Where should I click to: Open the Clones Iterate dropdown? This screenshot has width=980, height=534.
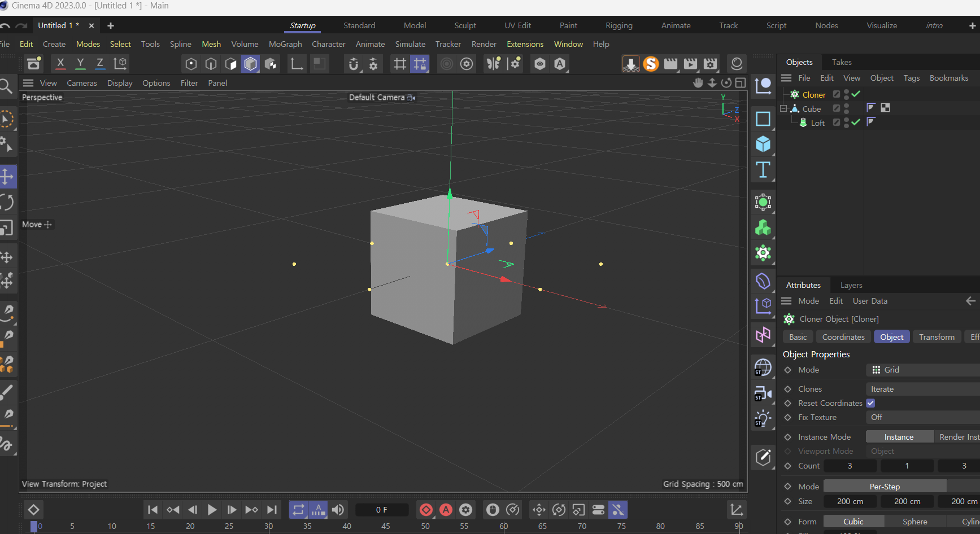923,389
